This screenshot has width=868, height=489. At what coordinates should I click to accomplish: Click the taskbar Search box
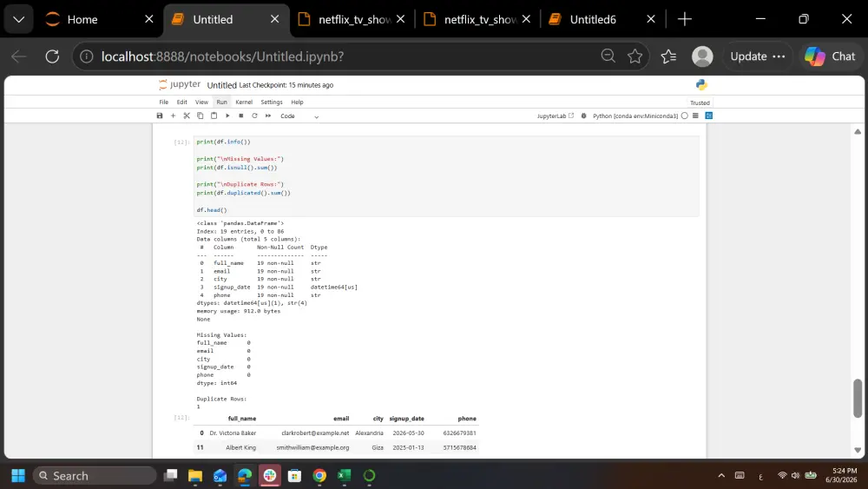click(x=95, y=476)
